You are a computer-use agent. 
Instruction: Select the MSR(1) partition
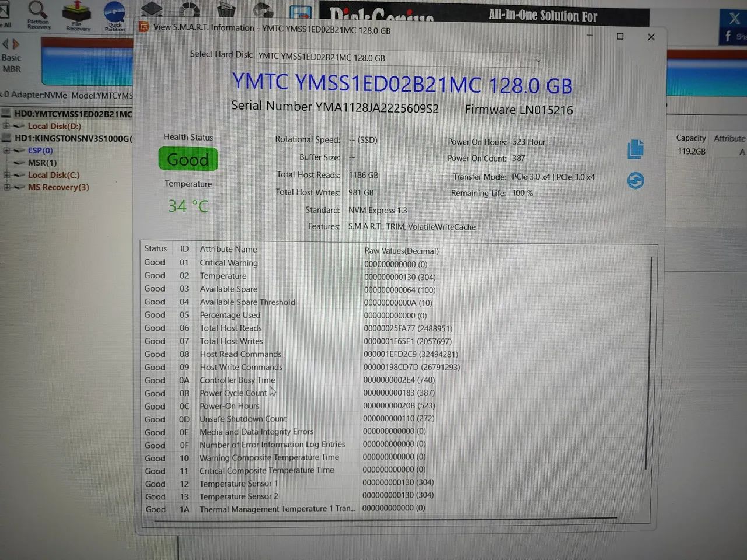[42, 163]
